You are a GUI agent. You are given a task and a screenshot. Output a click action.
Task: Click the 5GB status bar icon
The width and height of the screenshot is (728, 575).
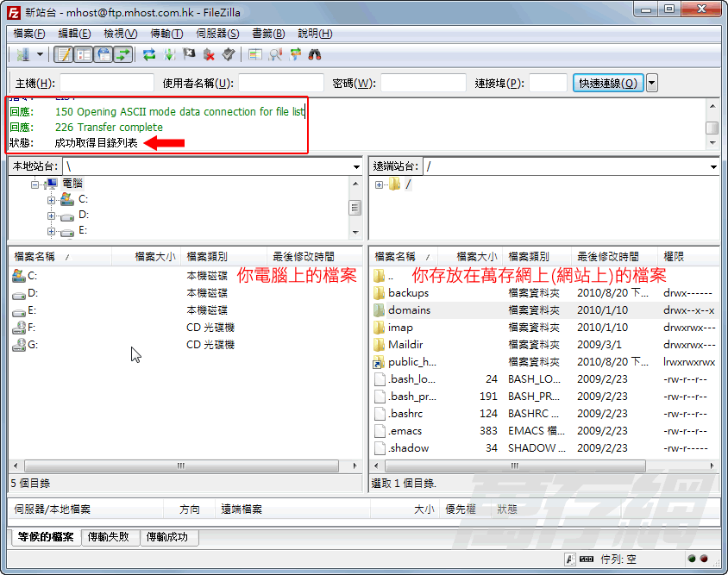click(x=587, y=559)
